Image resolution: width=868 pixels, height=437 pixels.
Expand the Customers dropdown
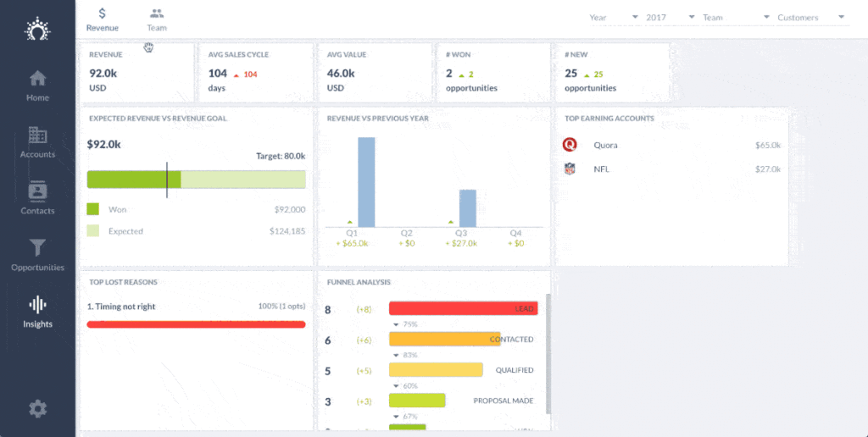pyautogui.click(x=811, y=18)
